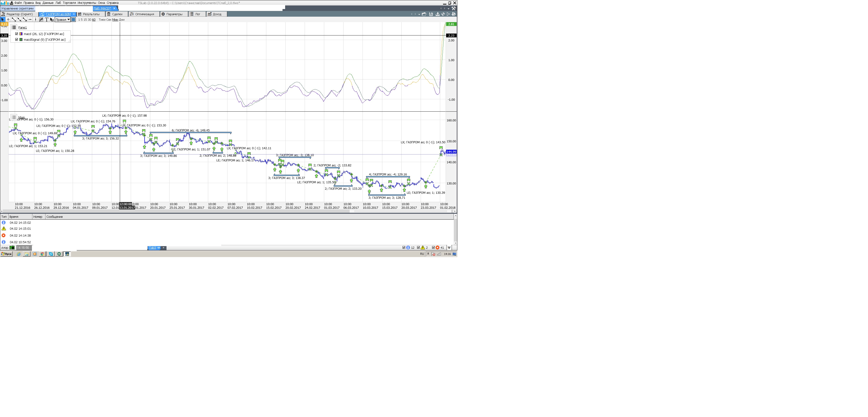The image size is (868, 417).
Task: Expand the log panel double-chevron button
Action: coord(449,248)
